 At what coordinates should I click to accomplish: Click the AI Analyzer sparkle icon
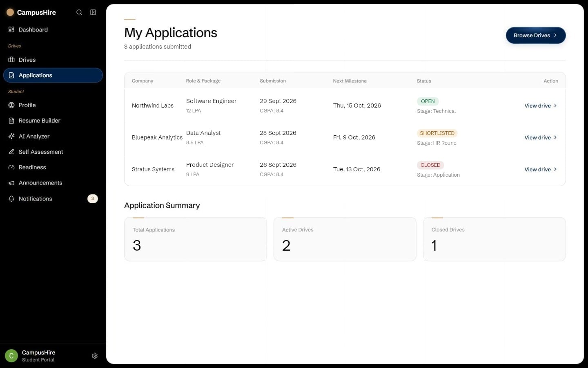click(11, 136)
